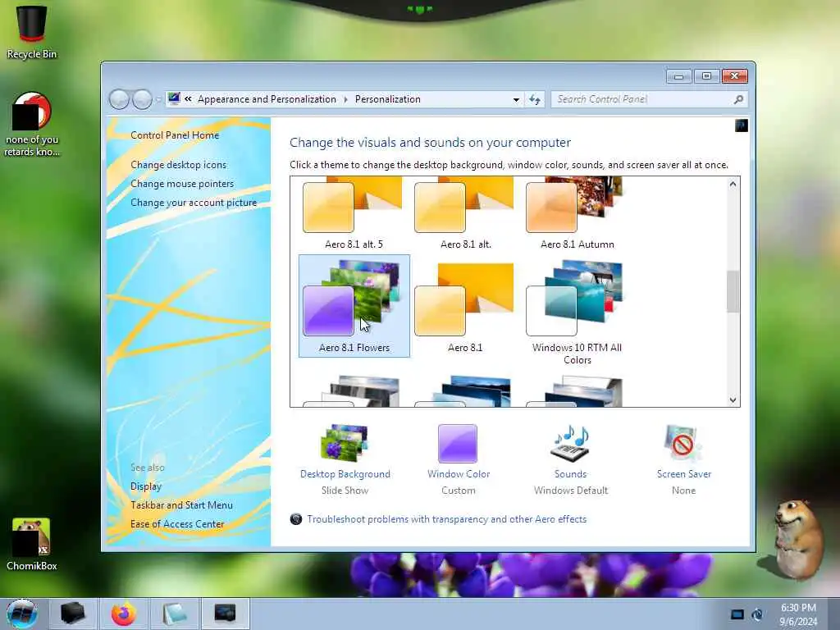
Task: Click the Refresh button beside address bar
Action: coord(535,99)
